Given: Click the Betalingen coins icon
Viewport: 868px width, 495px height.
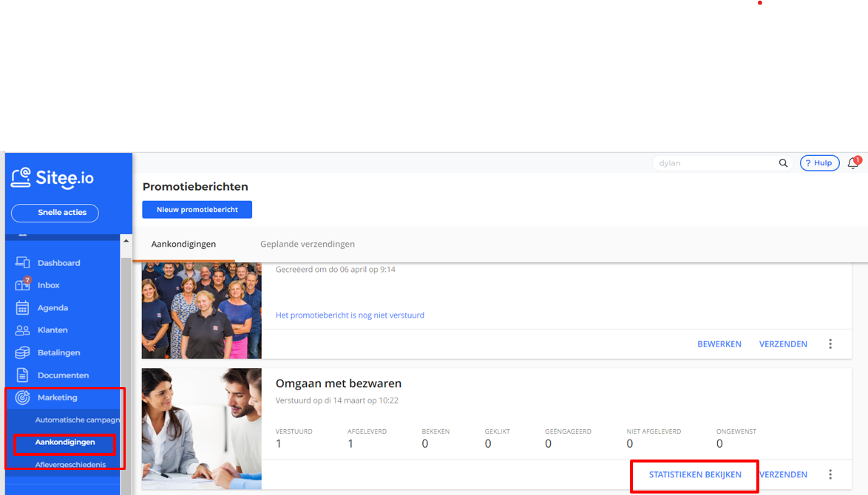Looking at the screenshot, I should [22, 352].
